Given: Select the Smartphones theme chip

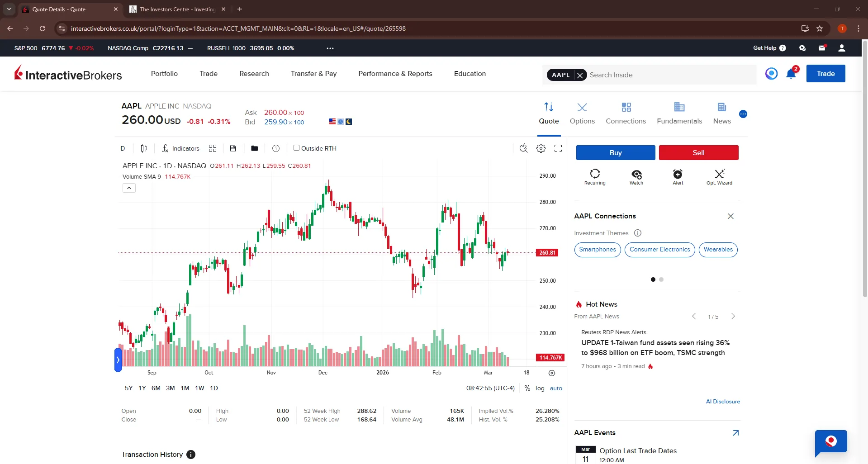Looking at the screenshot, I should (x=598, y=250).
